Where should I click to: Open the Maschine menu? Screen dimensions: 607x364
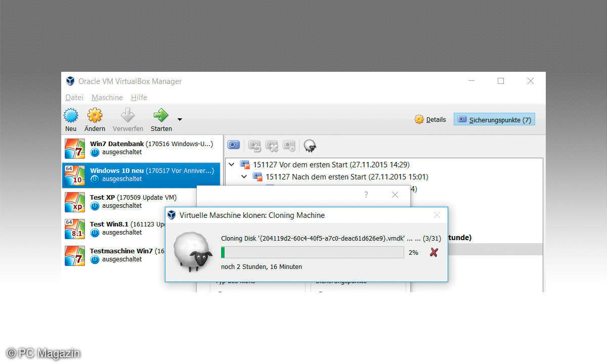tap(107, 98)
